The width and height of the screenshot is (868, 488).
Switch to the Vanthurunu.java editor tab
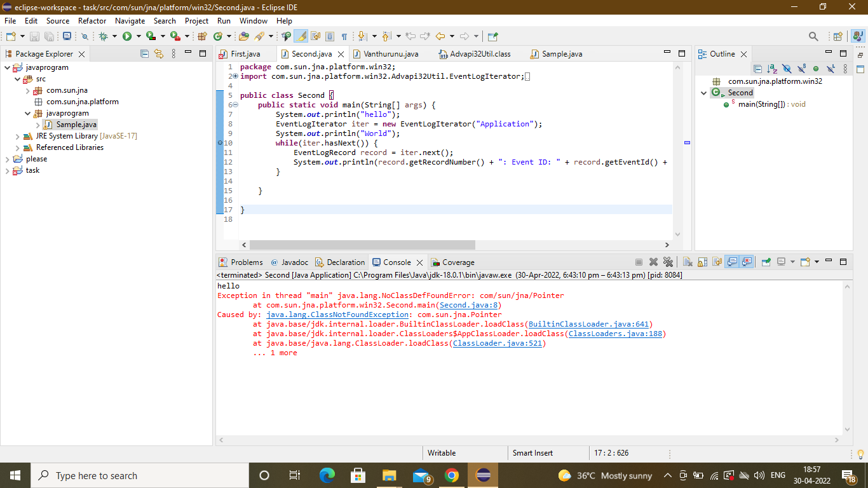tap(391, 54)
